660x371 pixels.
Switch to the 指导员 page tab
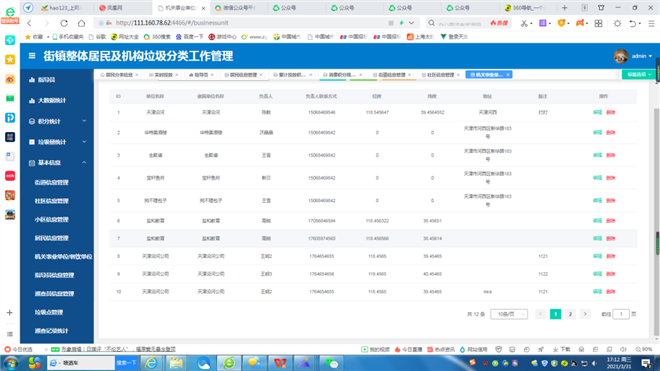201,75
